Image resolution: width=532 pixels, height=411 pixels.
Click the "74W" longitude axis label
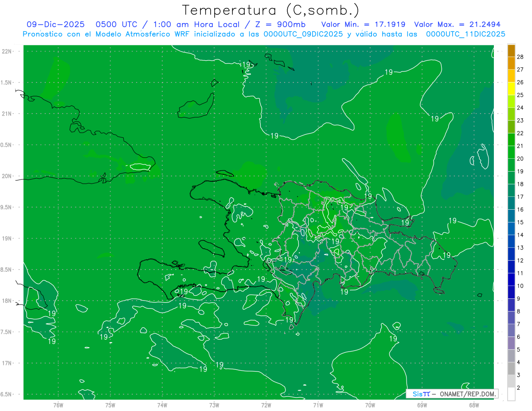(x=162, y=405)
